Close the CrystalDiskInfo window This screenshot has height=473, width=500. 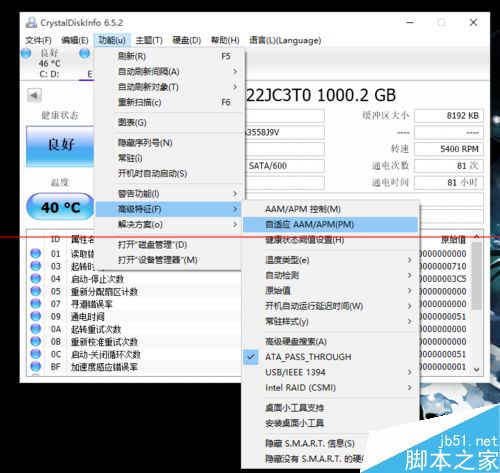pyautogui.click(x=473, y=22)
